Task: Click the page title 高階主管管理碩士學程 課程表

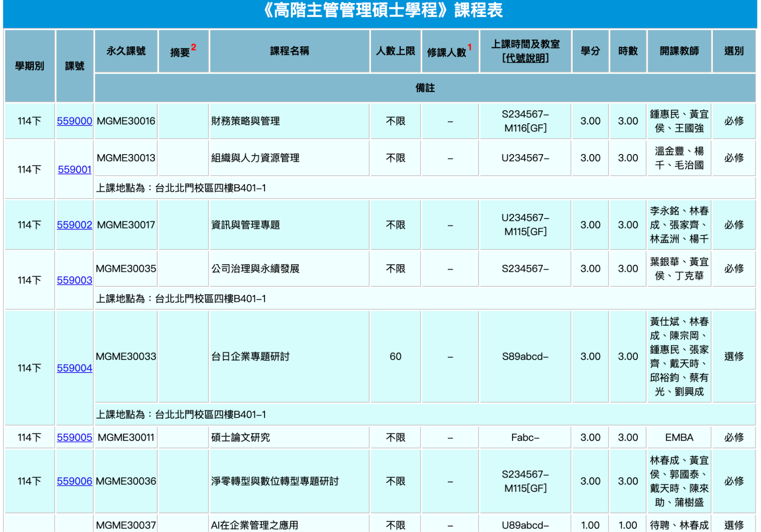Action: [x=382, y=11]
